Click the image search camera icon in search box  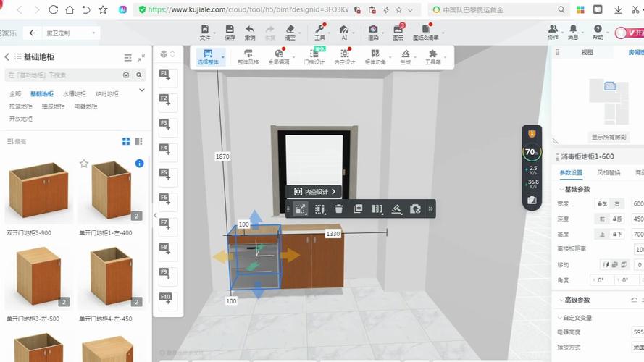click(x=127, y=75)
